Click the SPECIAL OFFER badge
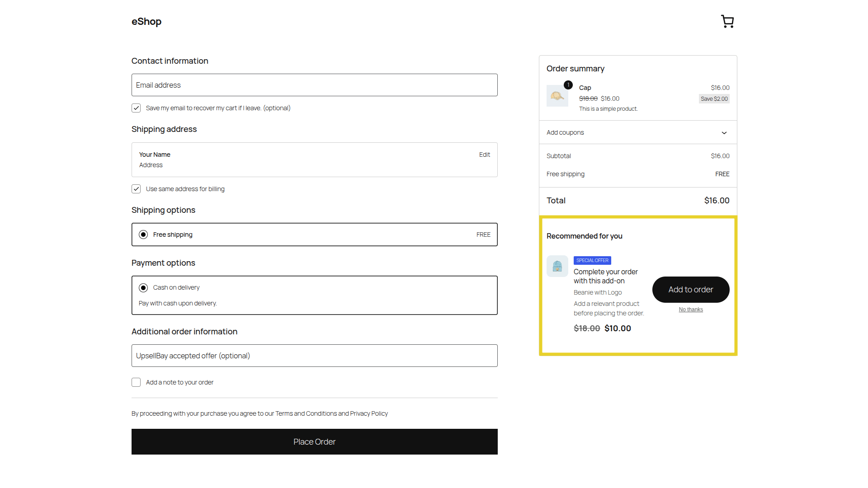This screenshot has width=868, height=488. click(x=592, y=260)
